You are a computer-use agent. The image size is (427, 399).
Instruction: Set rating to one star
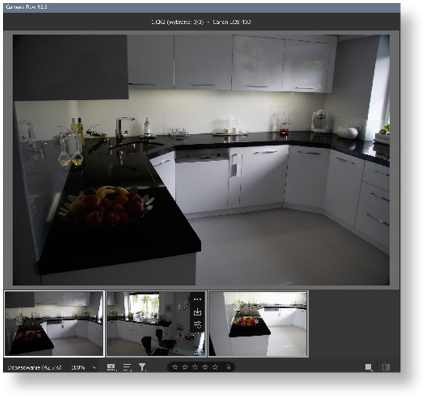point(175,367)
